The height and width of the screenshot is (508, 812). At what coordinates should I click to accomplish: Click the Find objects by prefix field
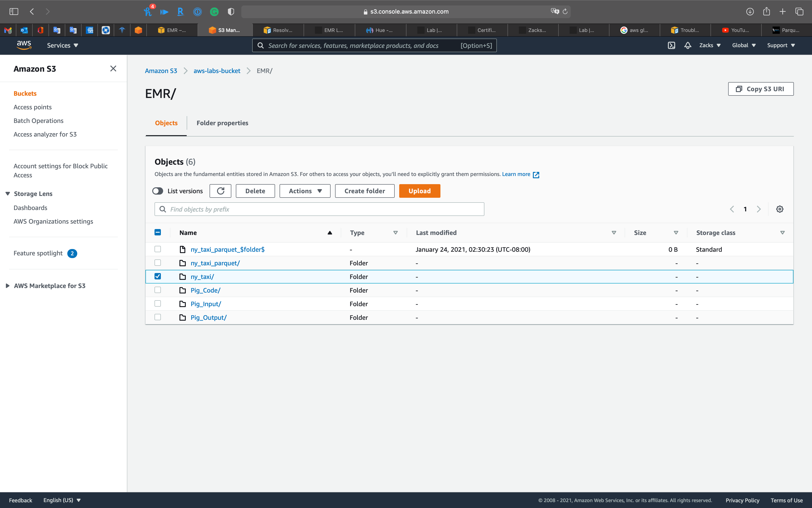[x=319, y=209]
